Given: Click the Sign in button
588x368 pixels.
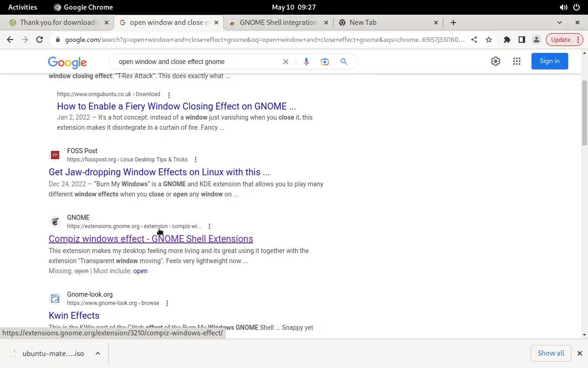Looking at the screenshot, I should click(x=549, y=61).
